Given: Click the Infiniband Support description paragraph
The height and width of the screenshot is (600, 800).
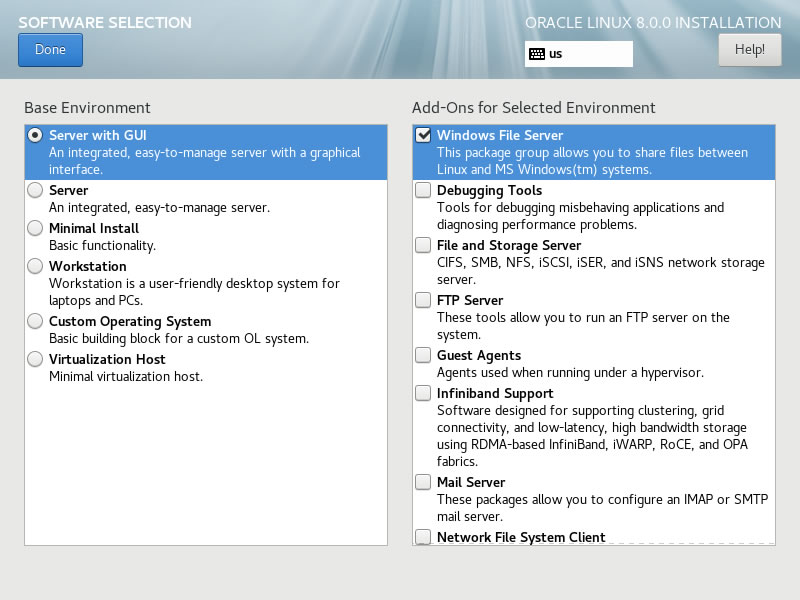Looking at the screenshot, I should click(x=592, y=436).
